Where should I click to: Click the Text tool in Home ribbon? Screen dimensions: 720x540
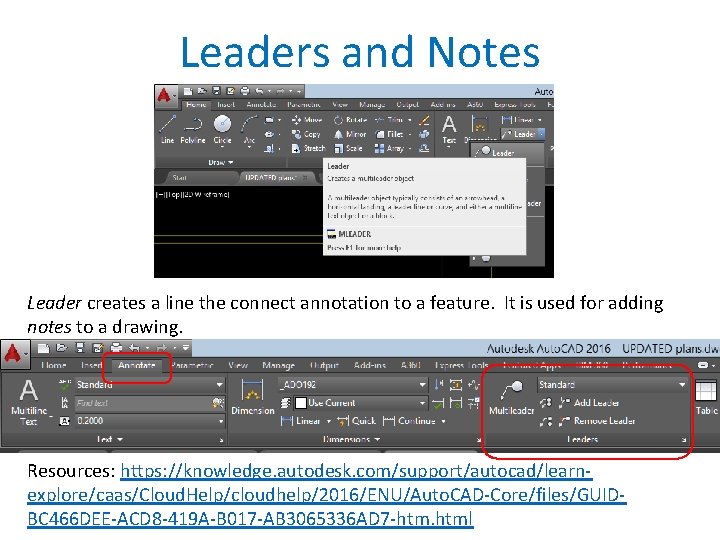449,129
